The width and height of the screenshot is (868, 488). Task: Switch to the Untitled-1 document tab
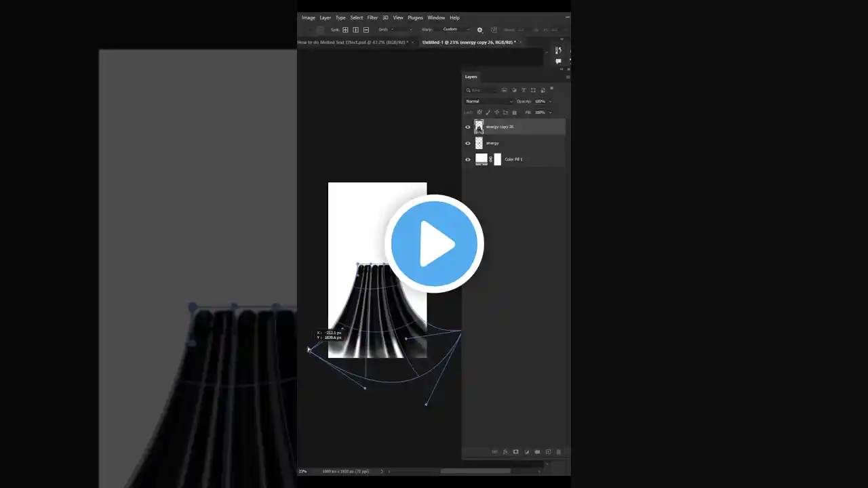468,42
